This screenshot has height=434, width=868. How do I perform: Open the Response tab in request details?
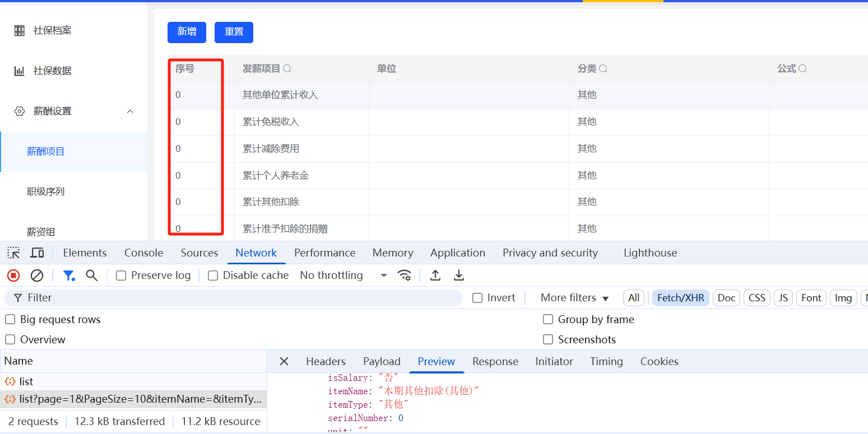(x=495, y=361)
